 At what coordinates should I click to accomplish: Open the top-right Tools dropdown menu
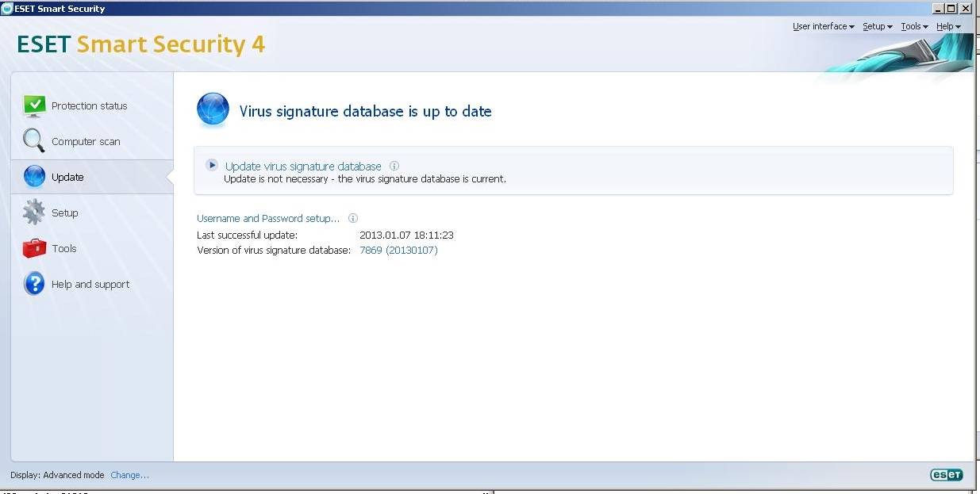(914, 27)
